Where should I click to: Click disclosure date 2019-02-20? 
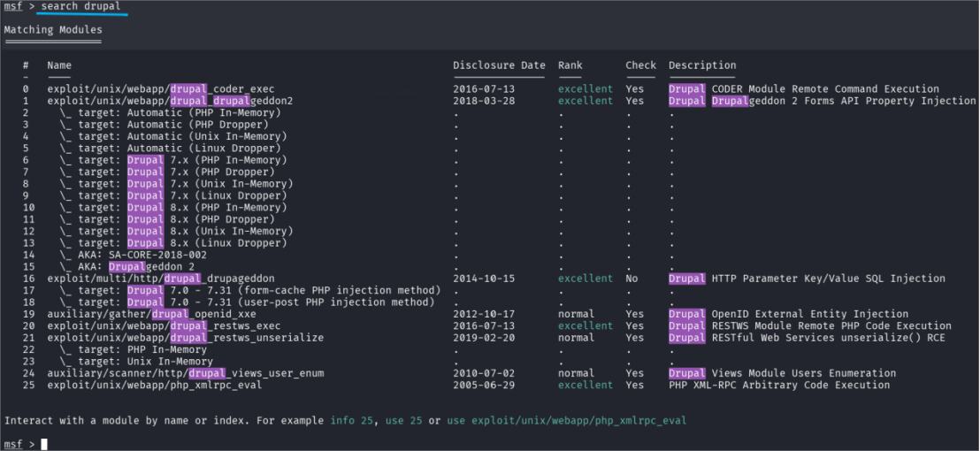click(x=484, y=338)
